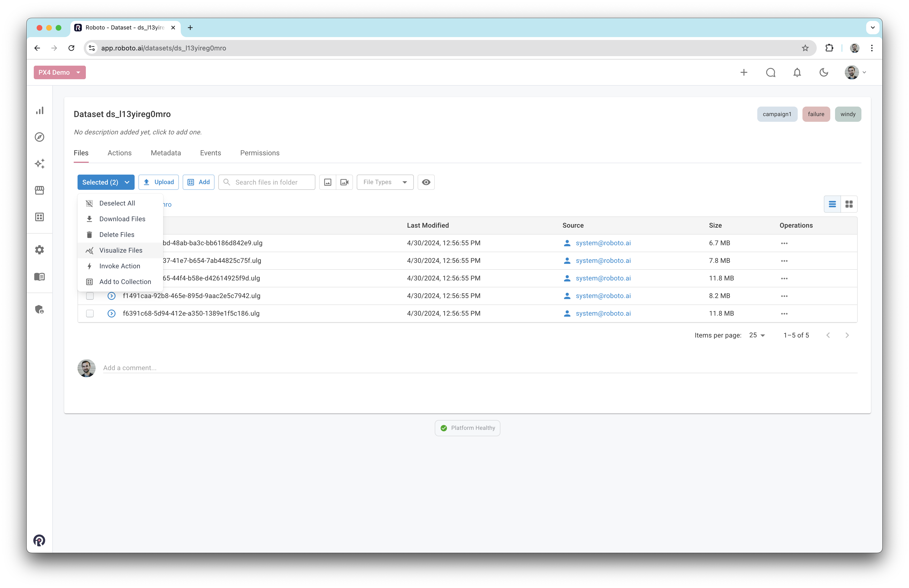Viewport: 909px width, 588px height.
Task: Click the sparkles AI sidebar icon
Action: tap(40, 164)
